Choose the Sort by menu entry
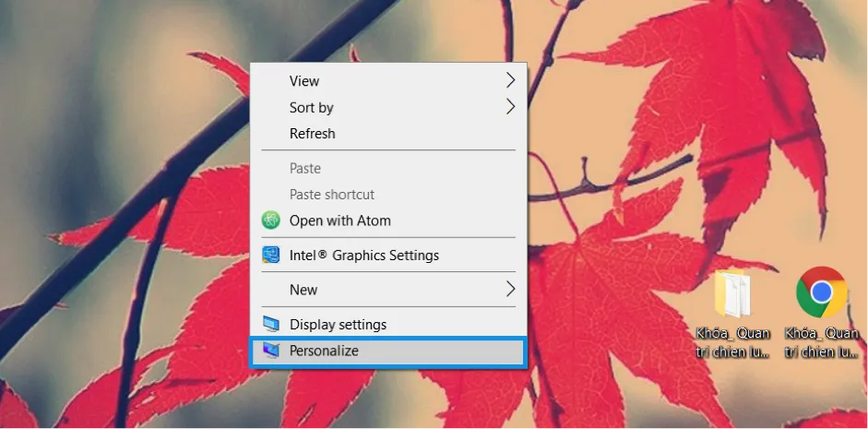This screenshot has height=429, width=868. (311, 108)
